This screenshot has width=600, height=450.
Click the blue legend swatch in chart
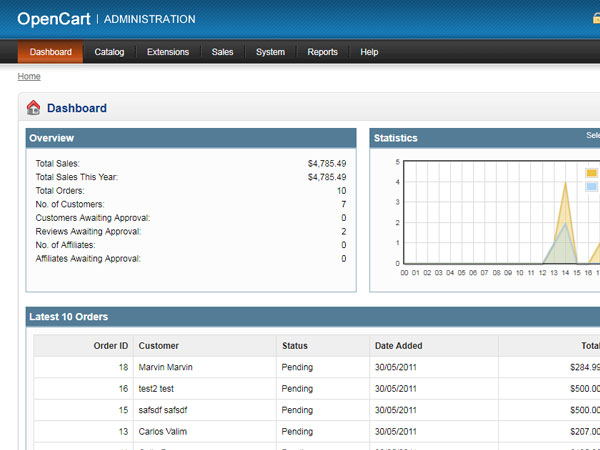click(x=591, y=187)
